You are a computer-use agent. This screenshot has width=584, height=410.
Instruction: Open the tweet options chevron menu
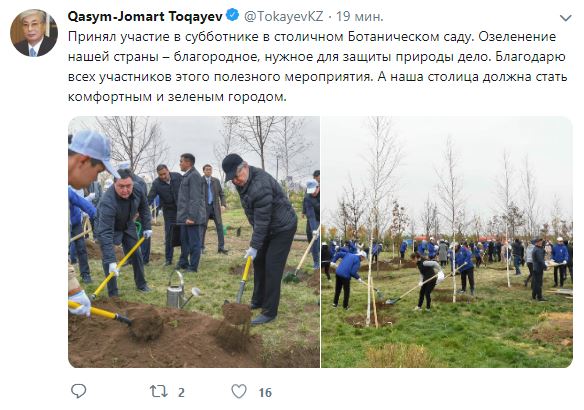[565, 18]
